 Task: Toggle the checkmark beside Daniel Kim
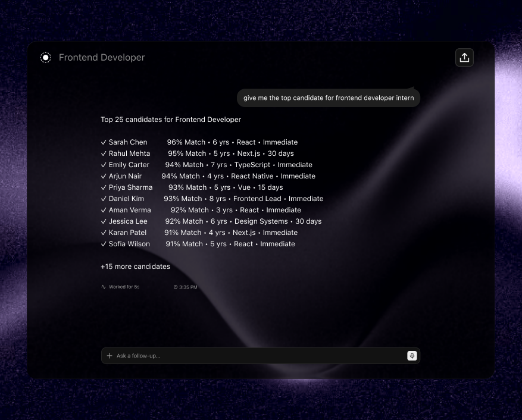pyautogui.click(x=104, y=199)
